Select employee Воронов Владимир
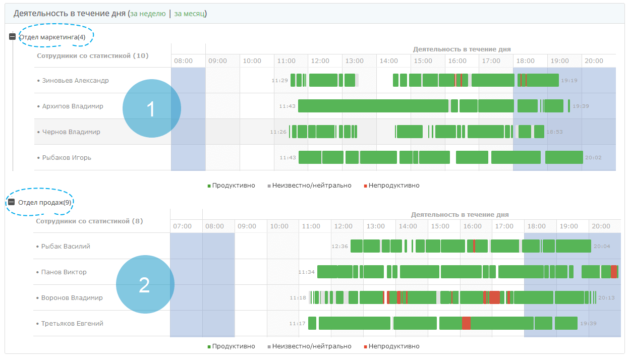This screenshot has width=629, height=364. [x=72, y=298]
